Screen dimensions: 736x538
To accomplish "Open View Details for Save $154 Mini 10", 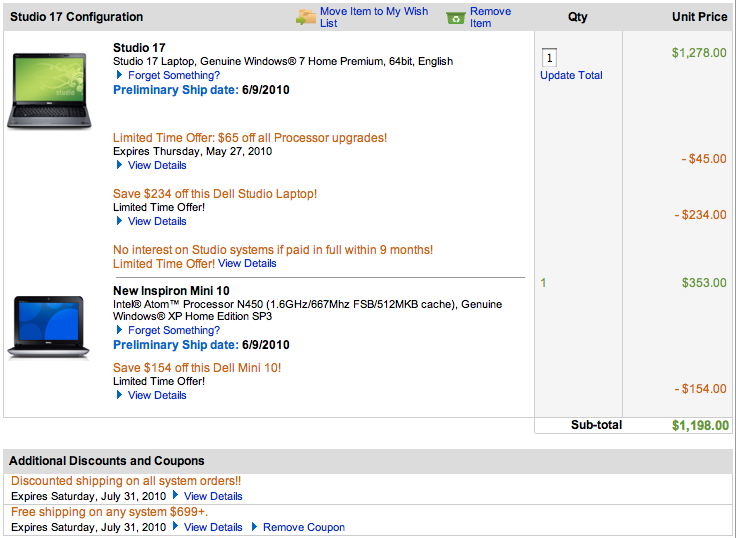I will pyautogui.click(x=157, y=395).
